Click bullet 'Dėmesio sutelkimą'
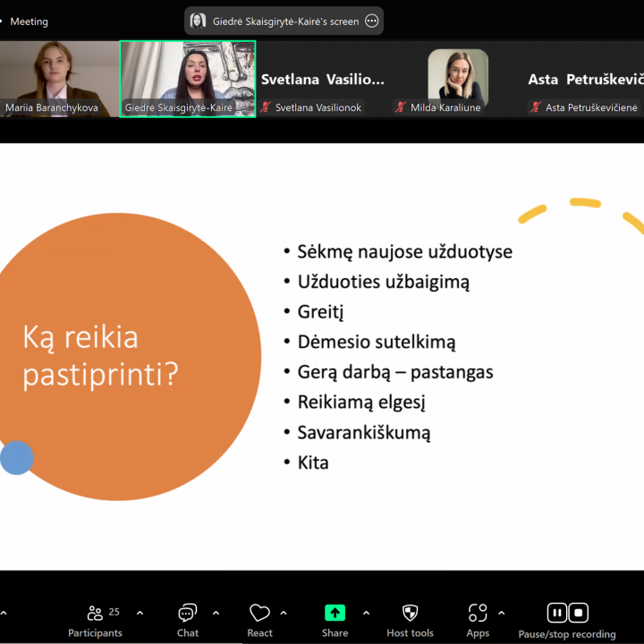Viewport: 644px width, 644px height. tap(377, 342)
